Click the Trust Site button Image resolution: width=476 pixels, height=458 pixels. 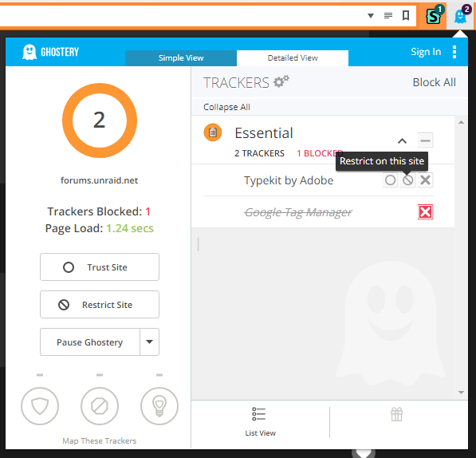tap(100, 267)
